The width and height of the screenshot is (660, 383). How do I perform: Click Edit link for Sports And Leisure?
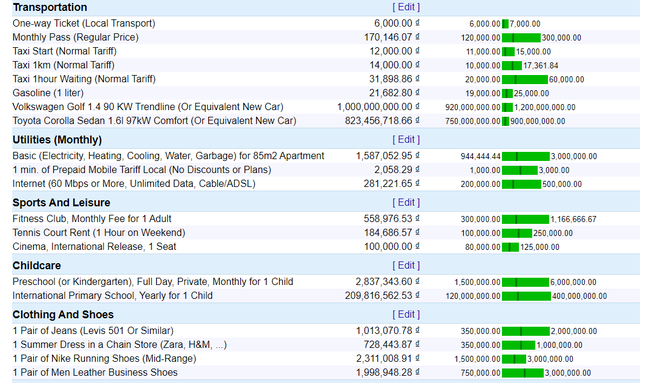[x=406, y=202]
